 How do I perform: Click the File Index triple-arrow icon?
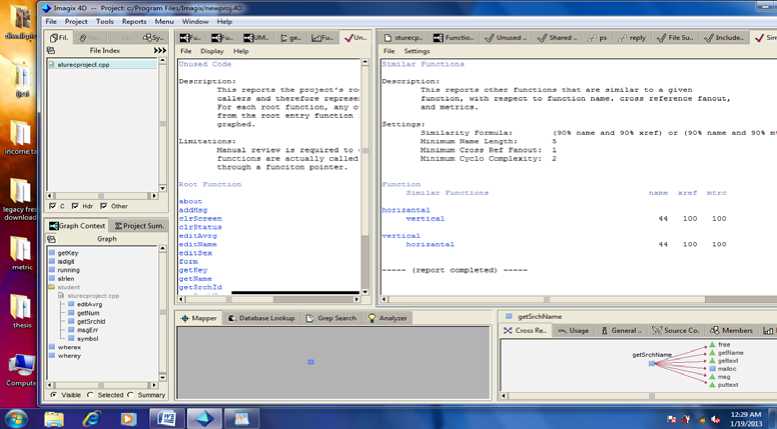coord(160,50)
